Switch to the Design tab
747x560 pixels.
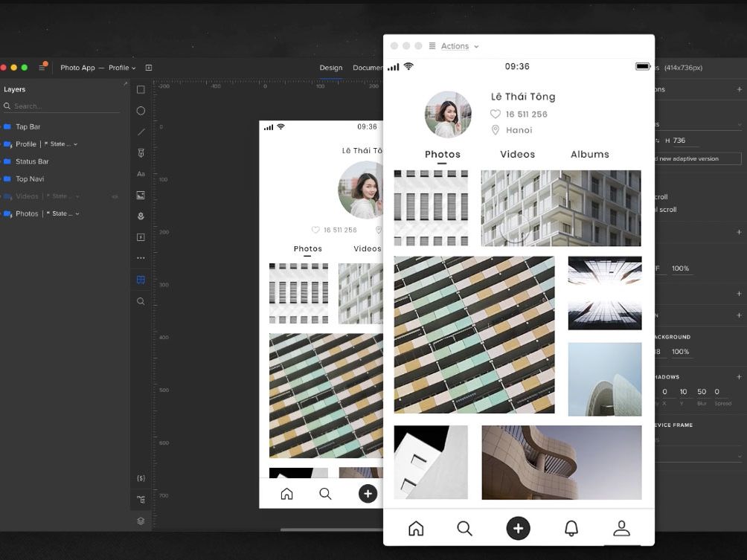point(331,68)
